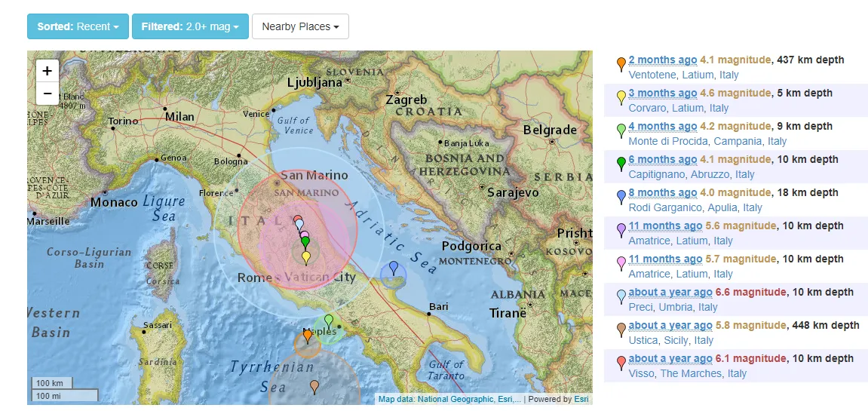Open '11 months ago' link for 5.7 magnitude
This screenshot has width=868, height=411.
click(x=665, y=259)
